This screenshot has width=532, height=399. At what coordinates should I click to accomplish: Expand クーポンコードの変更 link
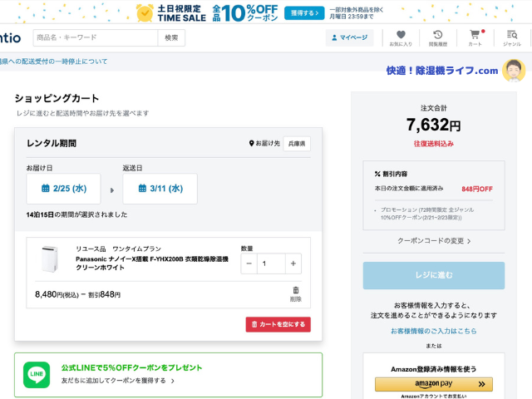434,241
